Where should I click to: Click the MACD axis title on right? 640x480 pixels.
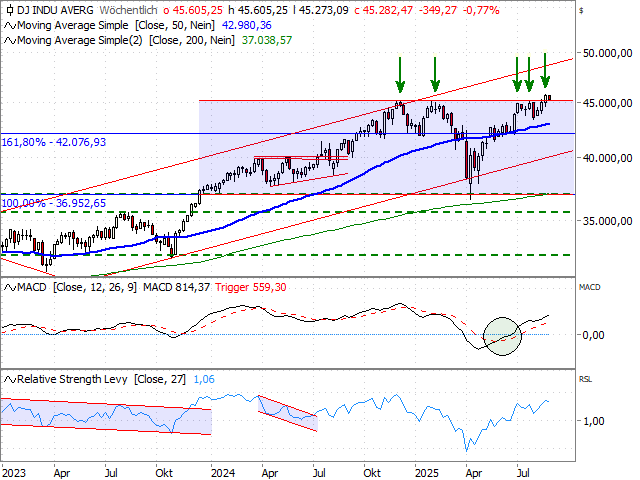pyautogui.click(x=589, y=287)
